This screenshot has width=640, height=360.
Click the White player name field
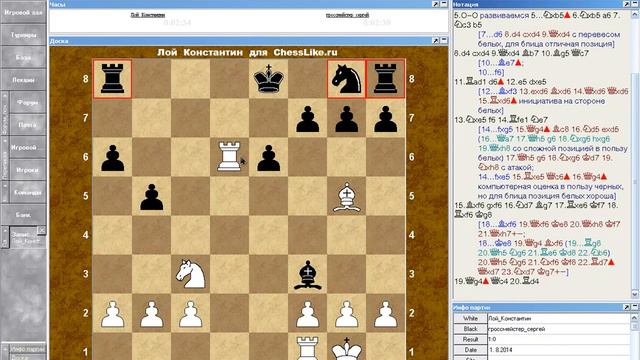559,318
